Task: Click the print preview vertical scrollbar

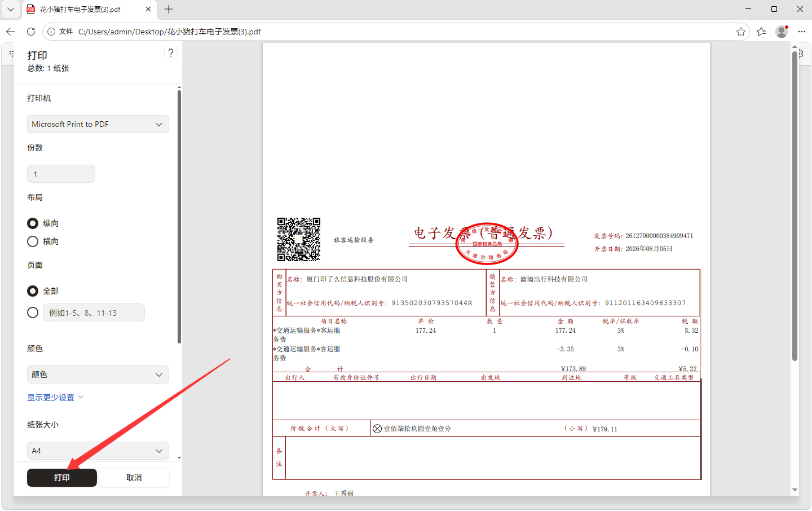Action: tap(795, 206)
